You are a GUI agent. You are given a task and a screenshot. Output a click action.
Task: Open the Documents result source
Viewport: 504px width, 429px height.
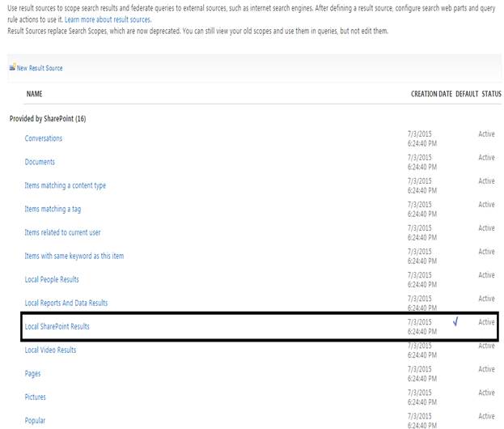[x=40, y=162]
